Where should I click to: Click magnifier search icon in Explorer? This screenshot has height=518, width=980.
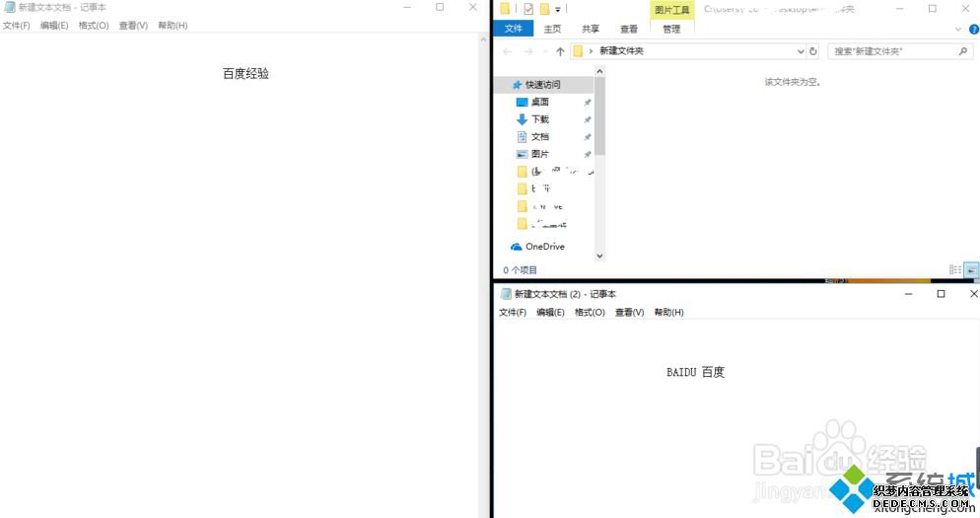963,51
